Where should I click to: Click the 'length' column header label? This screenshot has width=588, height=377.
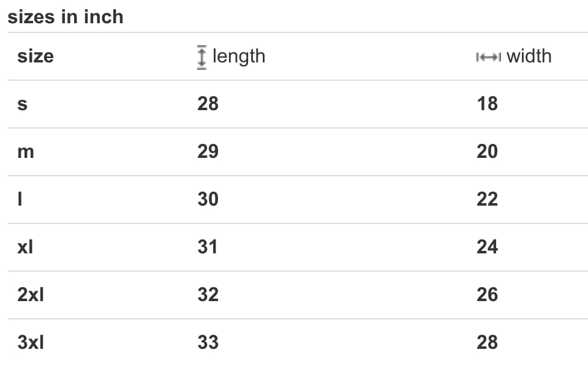click(239, 56)
